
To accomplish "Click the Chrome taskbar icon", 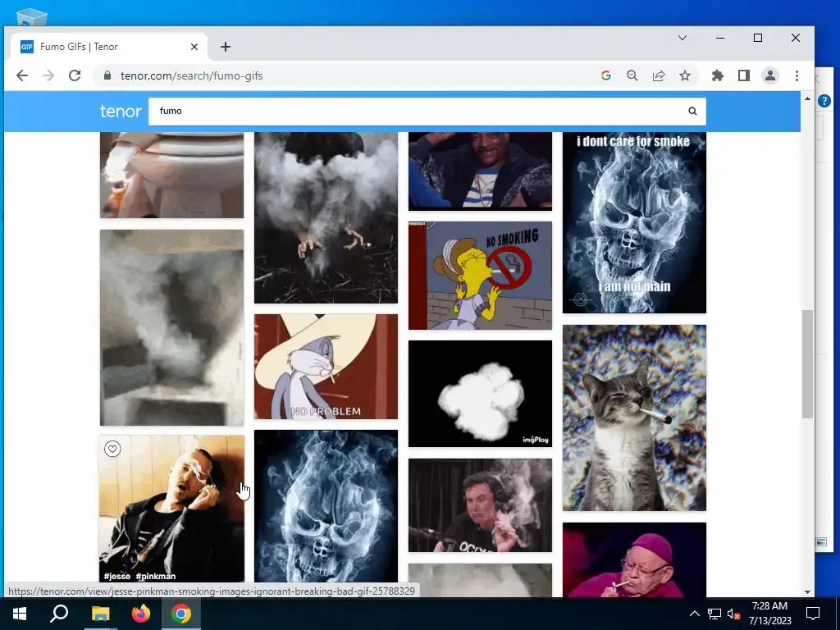I will pos(181,614).
